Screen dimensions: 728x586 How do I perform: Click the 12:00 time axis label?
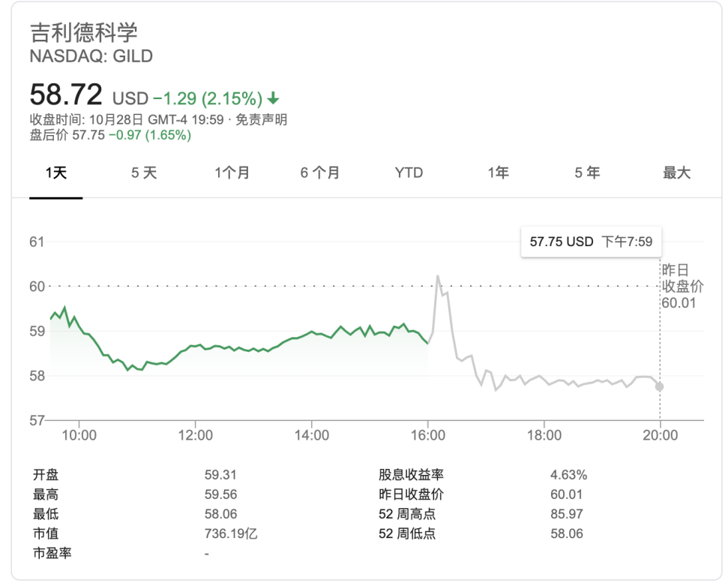pos(196,435)
